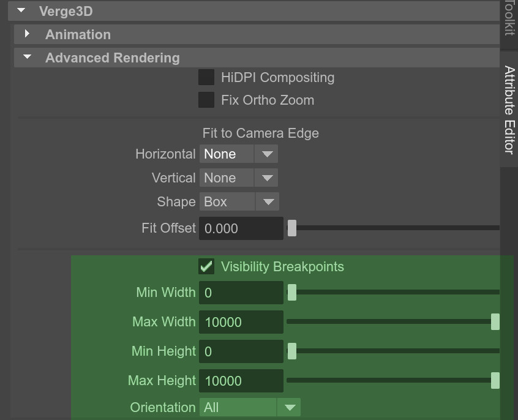This screenshot has width=518, height=420.
Task: Click the Min Width slider handle
Action: pyautogui.click(x=292, y=292)
